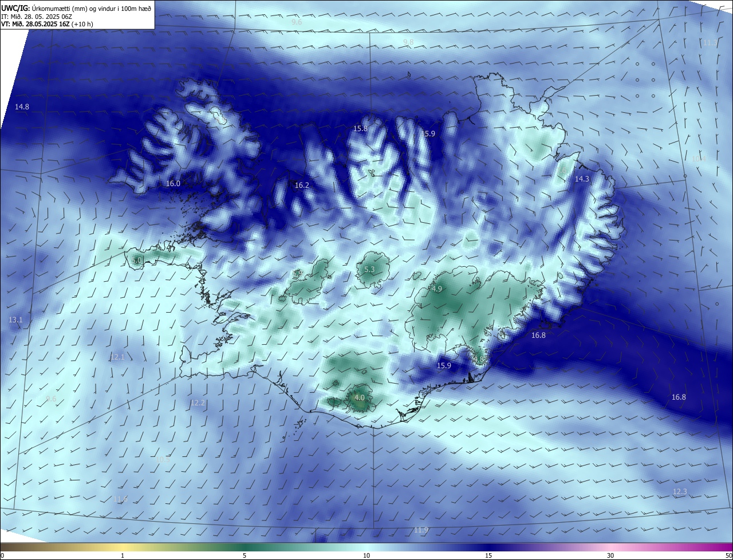Click the 15 tick on the color scale
733x560 pixels.
pos(488,556)
